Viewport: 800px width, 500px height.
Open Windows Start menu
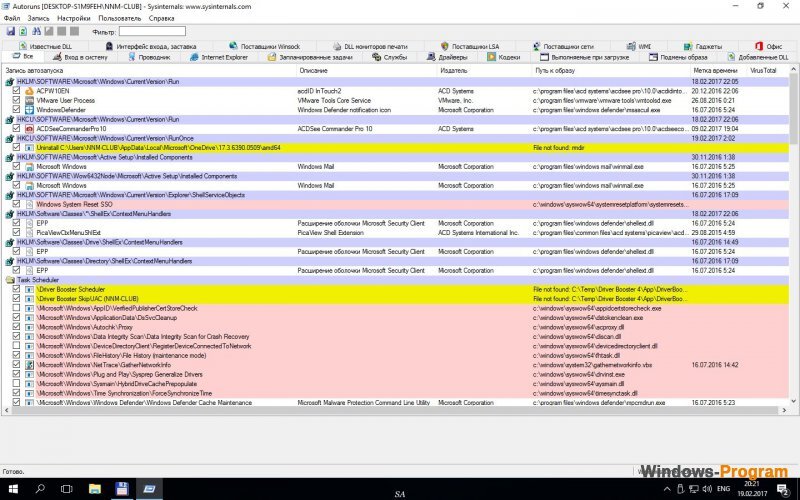[x=13, y=489]
